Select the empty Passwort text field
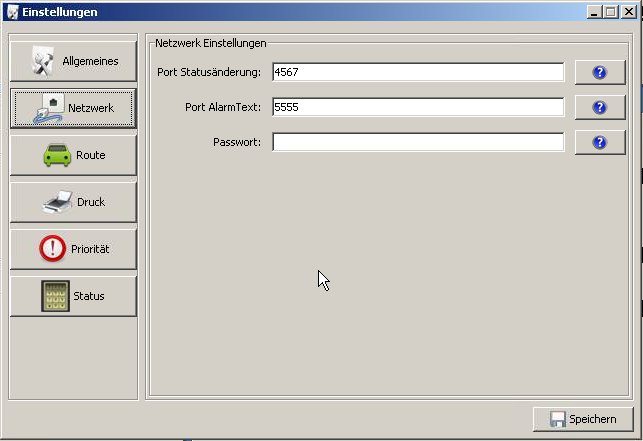 pyautogui.click(x=417, y=142)
